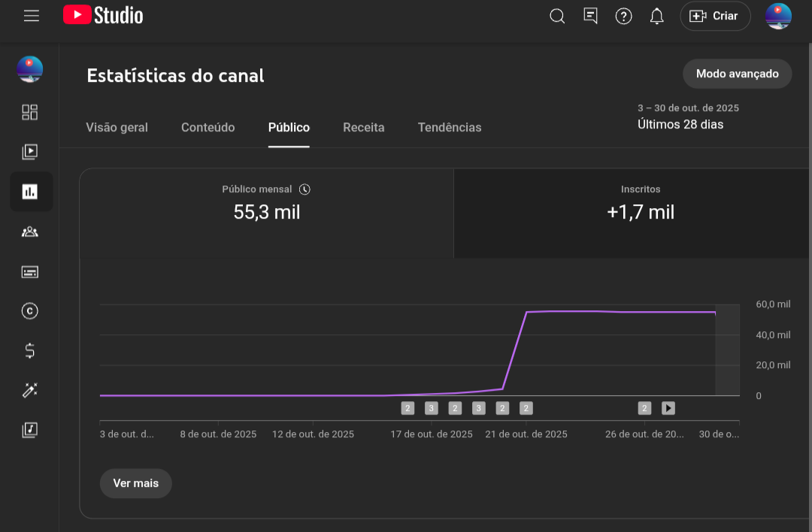
Task: Click the video play marker on timeline
Action: 668,408
